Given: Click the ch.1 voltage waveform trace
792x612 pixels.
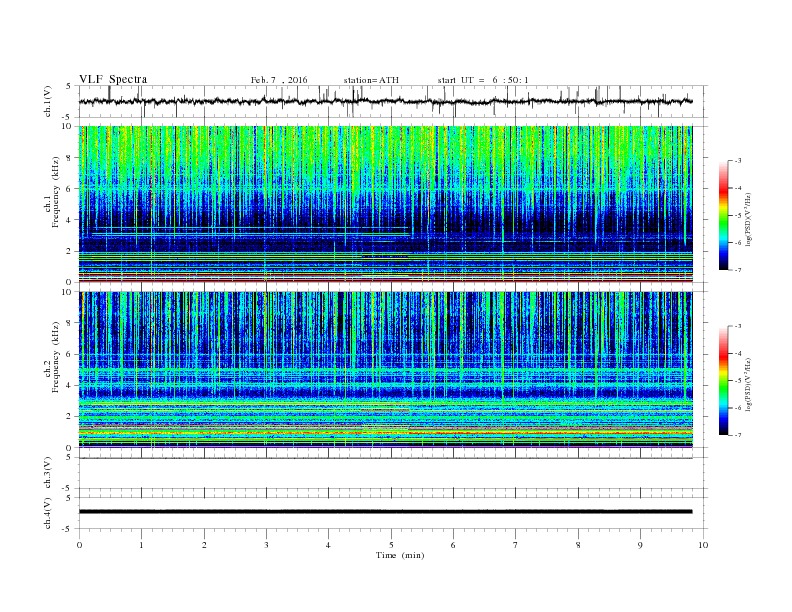Looking at the screenshot, I should coord(385,101).
